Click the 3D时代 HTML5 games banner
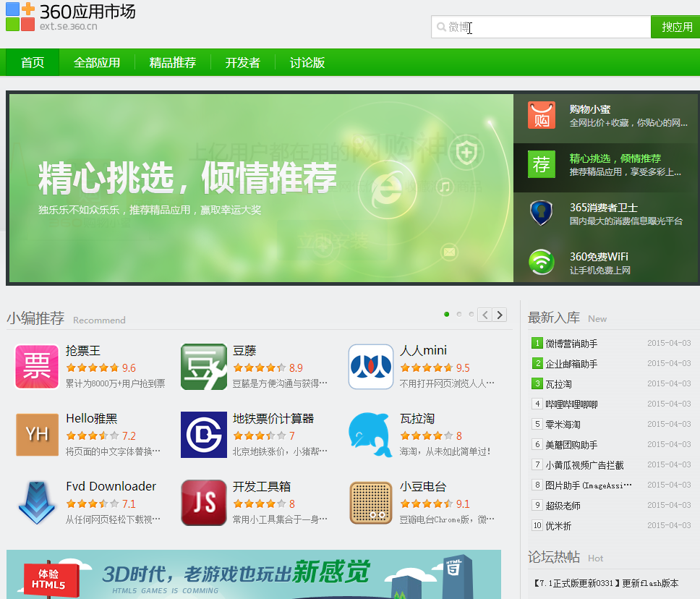The image size is (700, 599). click(254, 574)
